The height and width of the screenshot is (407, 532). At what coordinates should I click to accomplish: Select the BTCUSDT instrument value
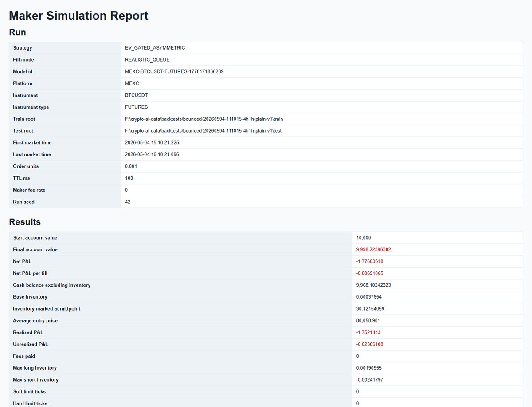pos(137,95)
